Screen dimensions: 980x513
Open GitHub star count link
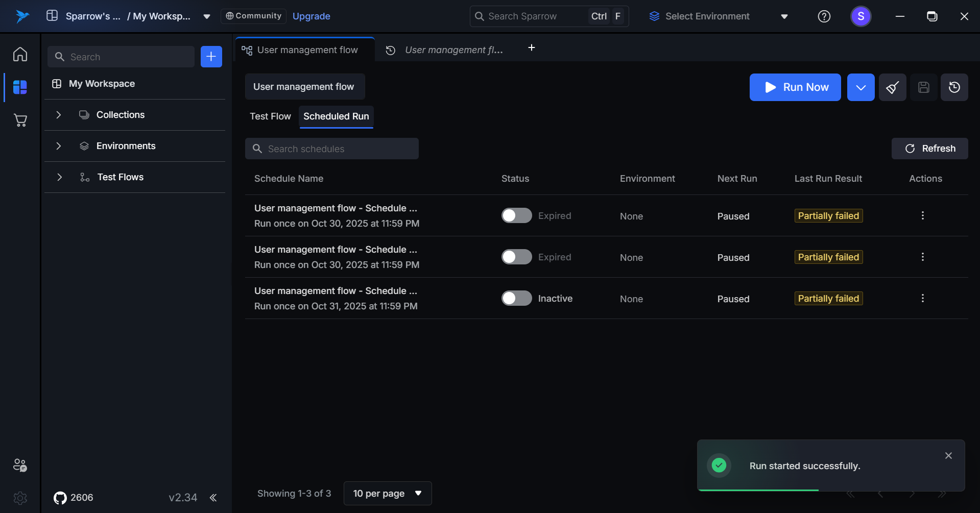tap(74, 498)
